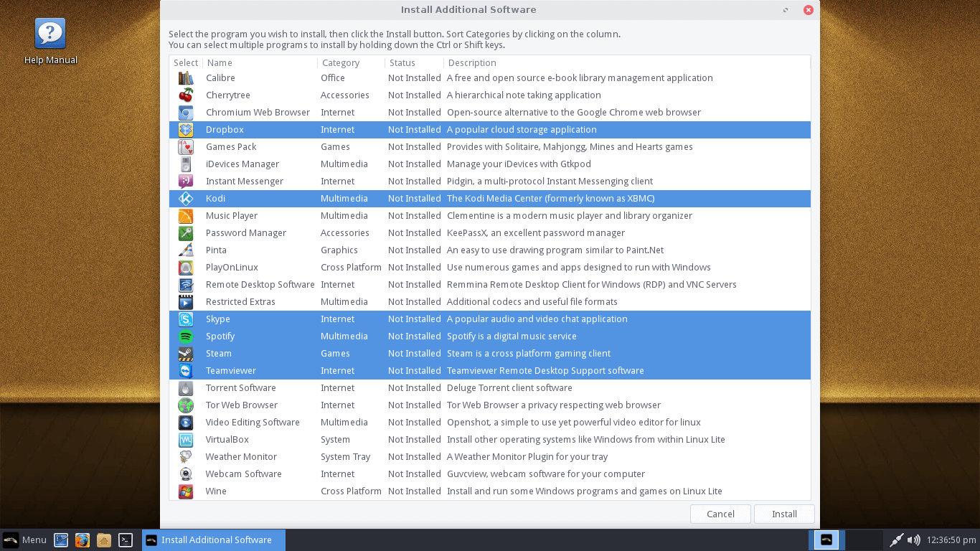The image size is (980, 551).
Task: Click the Dropbox box icon
Action: click(x=186, y=130)
